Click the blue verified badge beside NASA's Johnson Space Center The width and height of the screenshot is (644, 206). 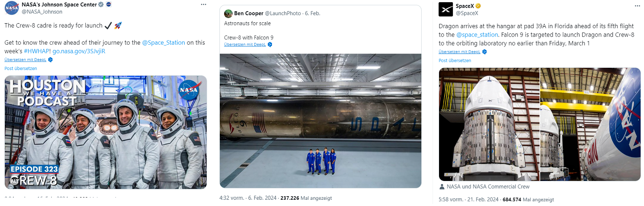pos(101,5)
